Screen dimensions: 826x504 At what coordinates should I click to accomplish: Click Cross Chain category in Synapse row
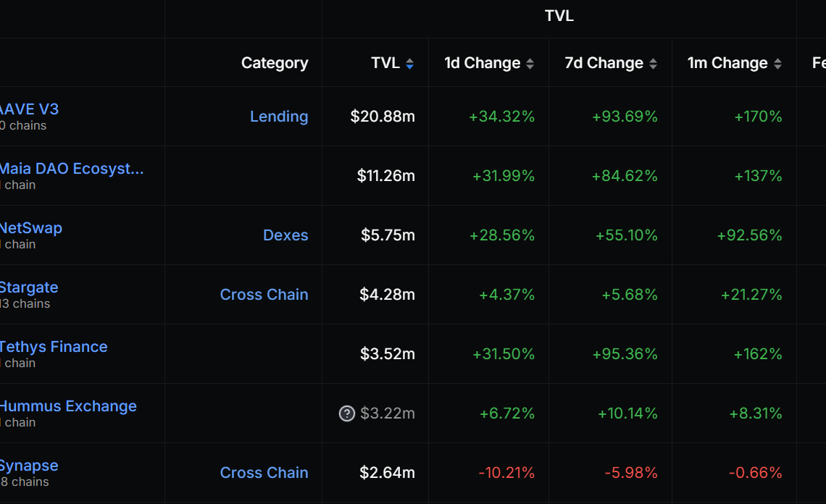coord(264,473)
